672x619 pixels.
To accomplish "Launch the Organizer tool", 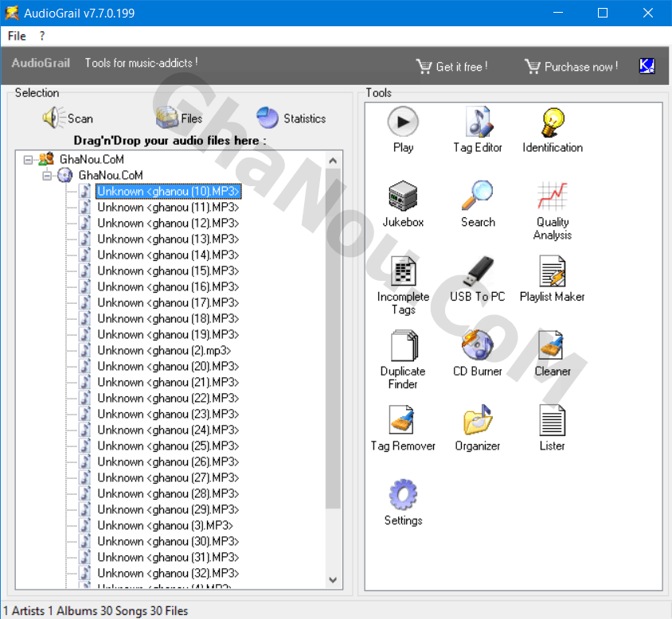I will [478, 427].
